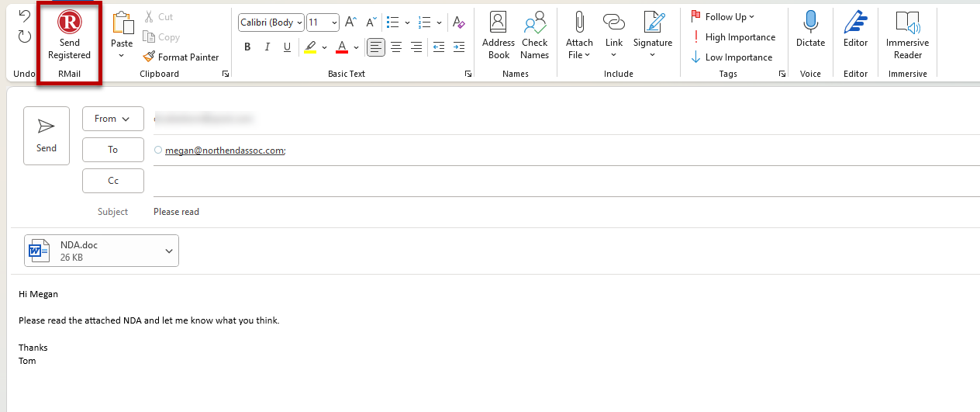Launch Immersive Reader
The height and width of the screenshot is (412, 980).
[x=907, y=36]
